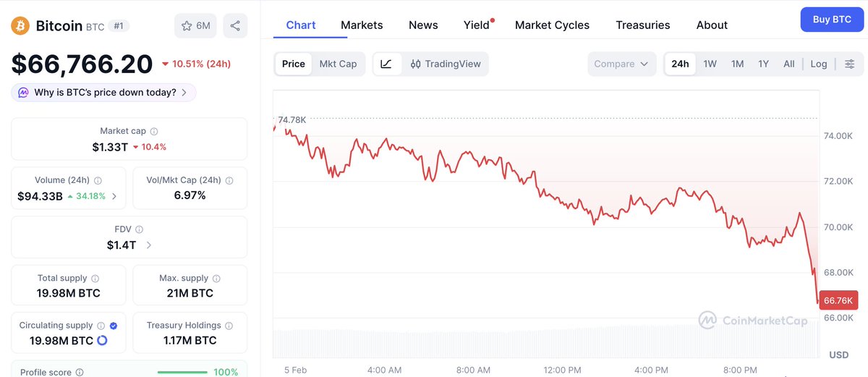
Task: Open the Compare dropdown
Action: 621,64
